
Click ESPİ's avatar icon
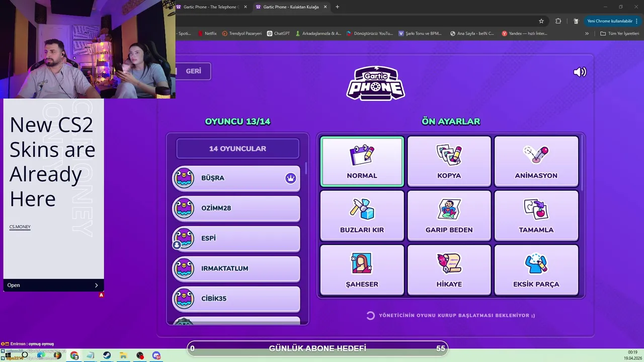pyautogui.click(x=184, y=238)
